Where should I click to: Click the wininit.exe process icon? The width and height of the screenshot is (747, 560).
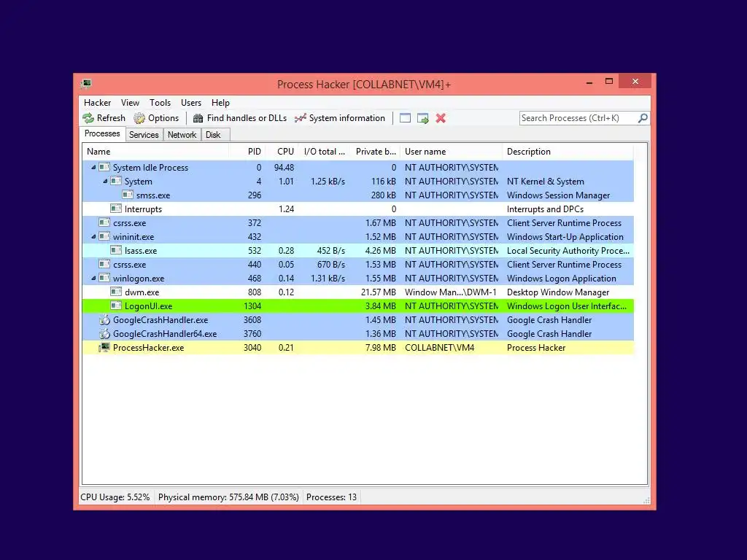[x=104, y=236]
